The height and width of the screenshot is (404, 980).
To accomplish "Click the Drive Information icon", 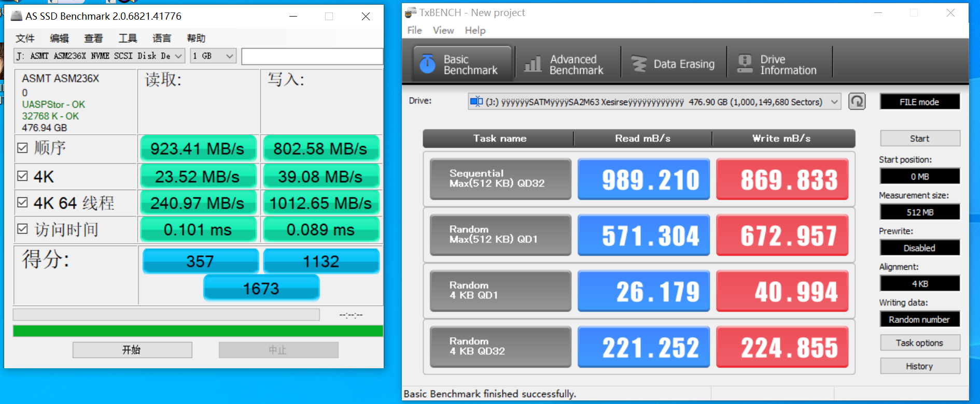I will click(x=745, y=64).
